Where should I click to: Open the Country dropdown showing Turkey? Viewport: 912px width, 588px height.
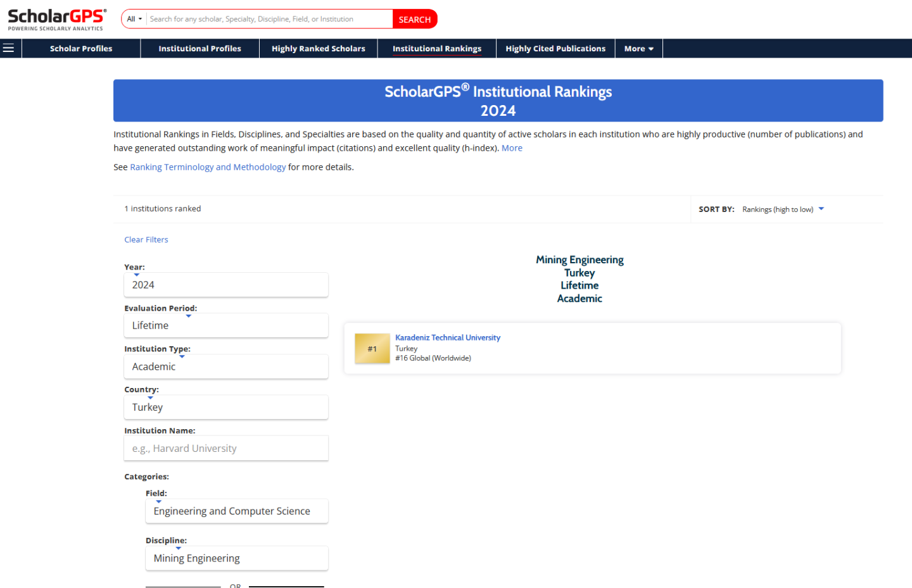pos(226,407)
